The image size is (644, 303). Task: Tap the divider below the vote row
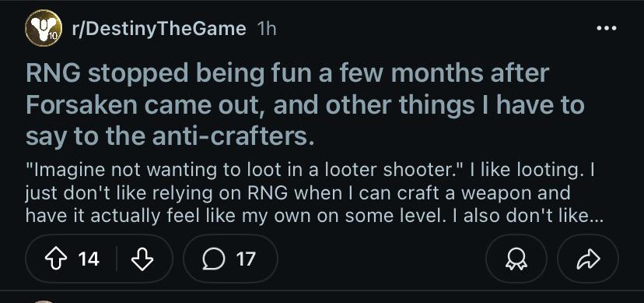(x=322, y=291)
